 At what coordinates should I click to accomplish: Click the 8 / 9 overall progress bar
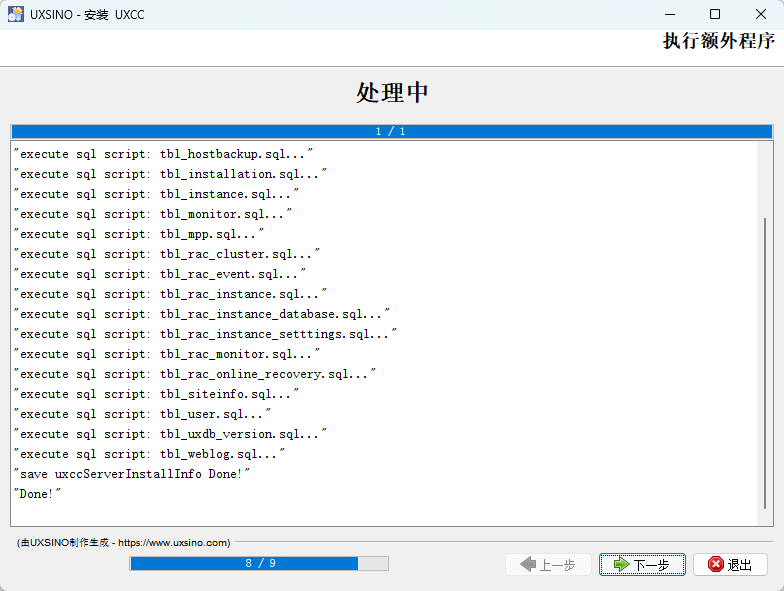(259, 563)
